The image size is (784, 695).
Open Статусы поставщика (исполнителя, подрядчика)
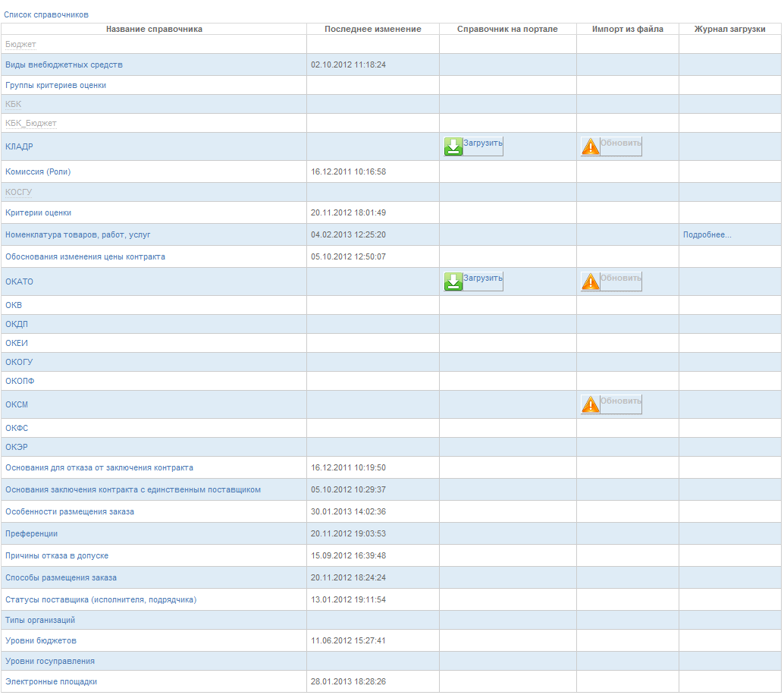pos(101,600)
